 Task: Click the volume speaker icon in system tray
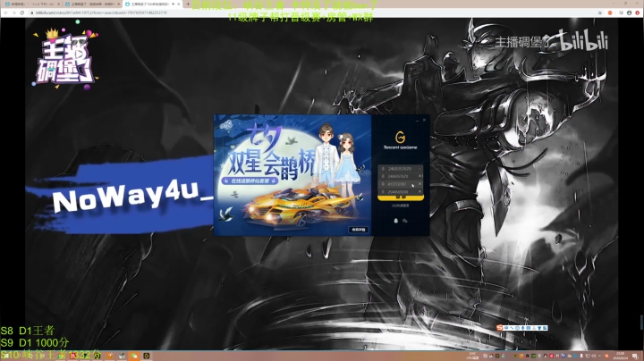[594, 356]
